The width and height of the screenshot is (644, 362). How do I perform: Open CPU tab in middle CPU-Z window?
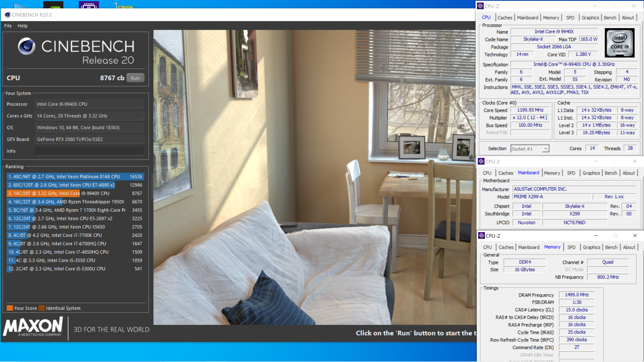click(487, 173)
